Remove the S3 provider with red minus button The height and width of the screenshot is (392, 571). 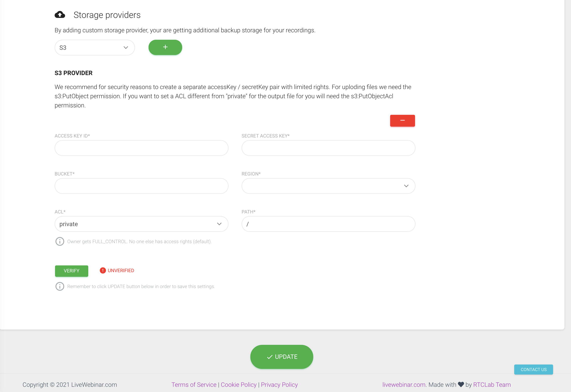click(402, 121)
